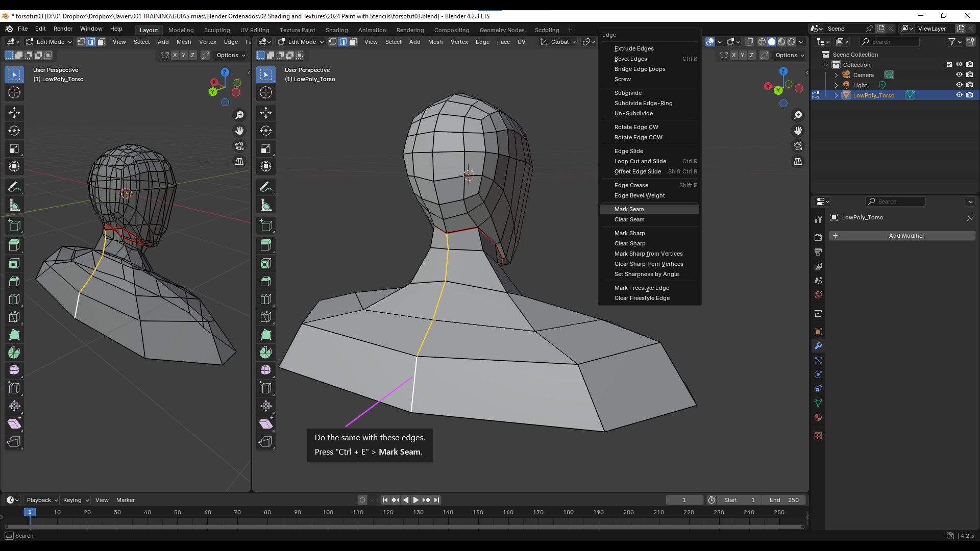Select the Knife tool in right viewport toolbar

click(x=266, y=317)
